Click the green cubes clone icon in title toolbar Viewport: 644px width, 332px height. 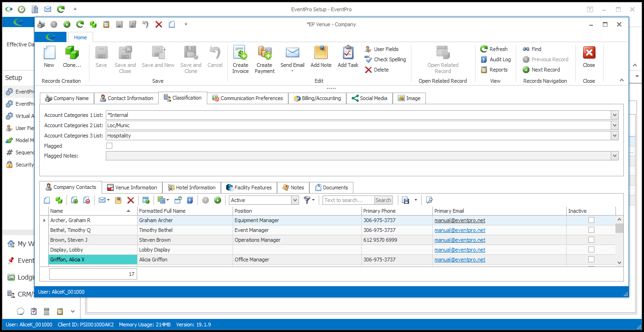[x=93, y=24]
